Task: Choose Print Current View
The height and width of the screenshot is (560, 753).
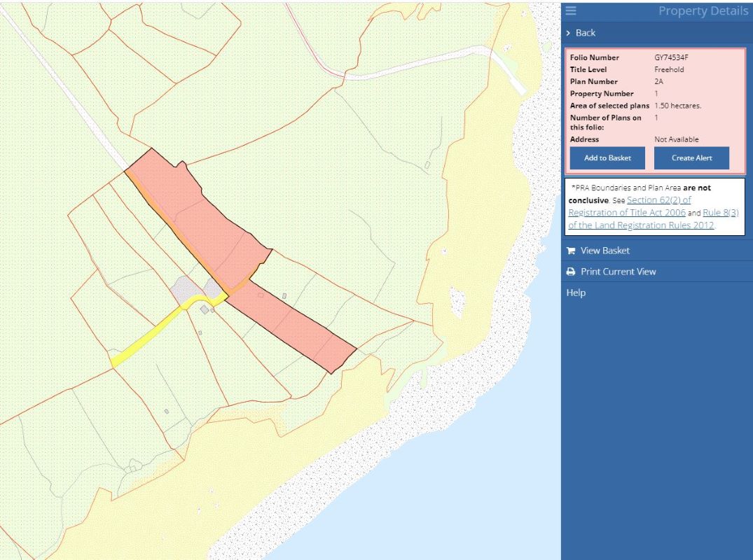Action: (x=618, y=272)
